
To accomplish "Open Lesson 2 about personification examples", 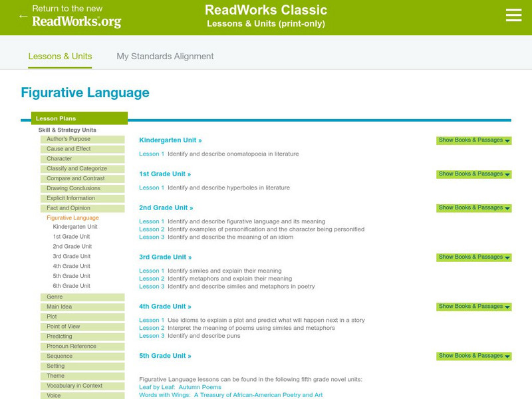I will pos(152,229).
